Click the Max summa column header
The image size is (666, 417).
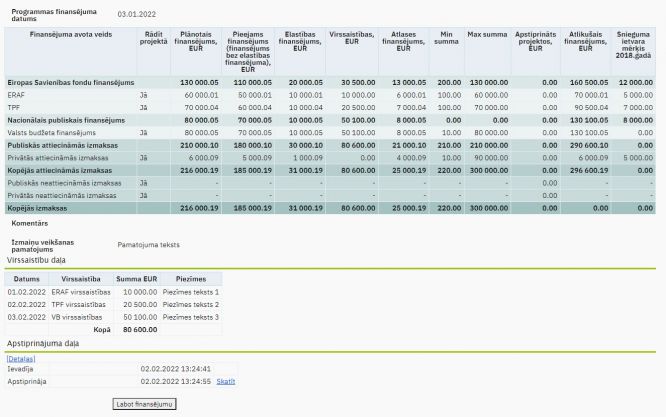[486, 33]
